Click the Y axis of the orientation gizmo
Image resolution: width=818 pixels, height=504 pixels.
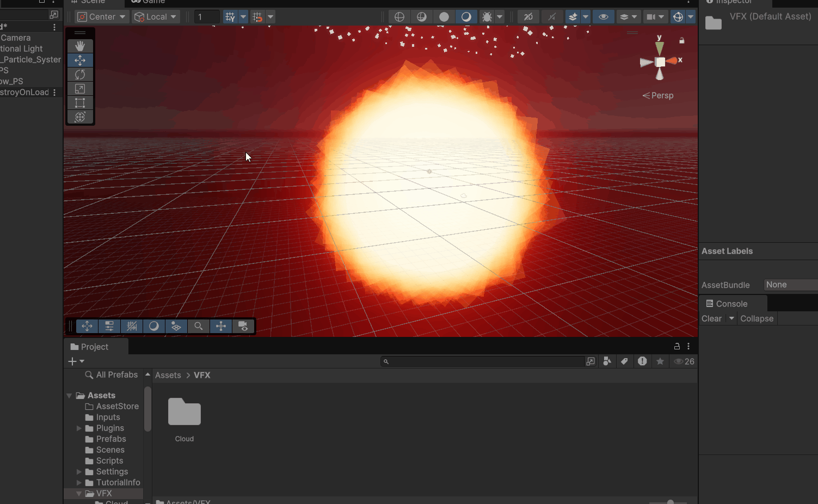[x=660, y=48]
